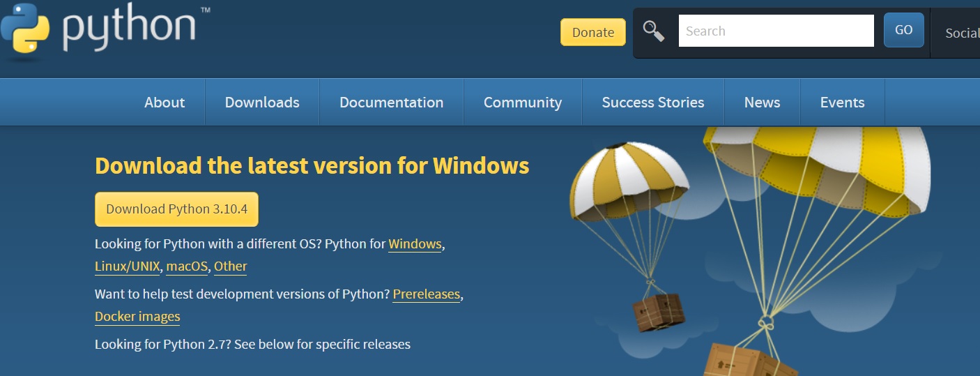Viewport: 980px width, 376px height.
Task: Open the Community menu
Action: [x=523, y=103]
